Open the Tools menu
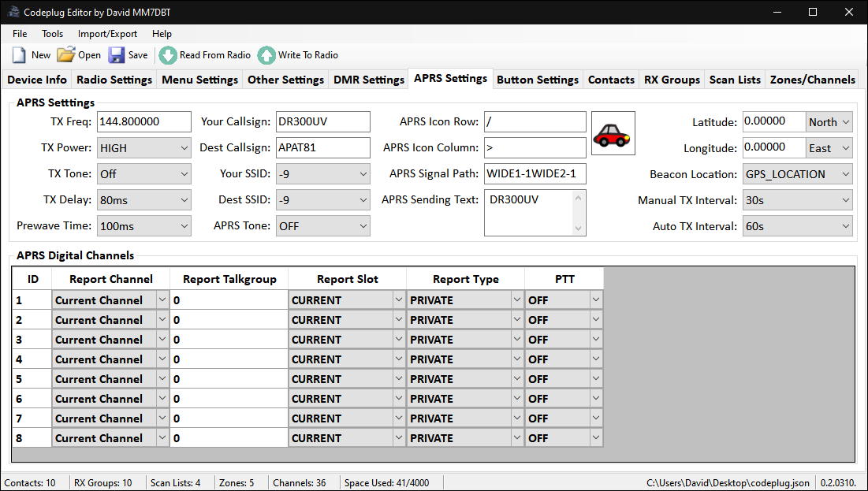The image size is (868, 491). click(x=52, y=34)
